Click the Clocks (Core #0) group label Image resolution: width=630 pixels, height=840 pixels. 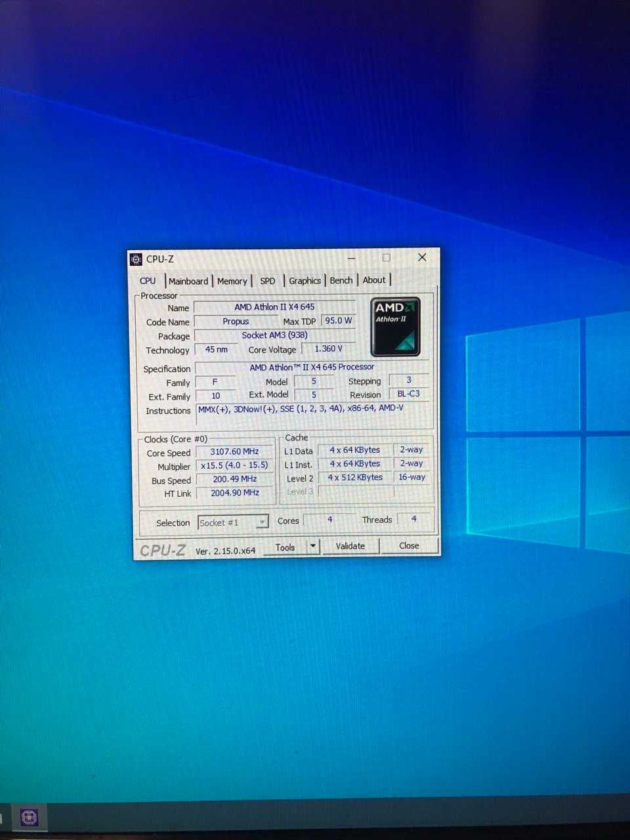176,439
